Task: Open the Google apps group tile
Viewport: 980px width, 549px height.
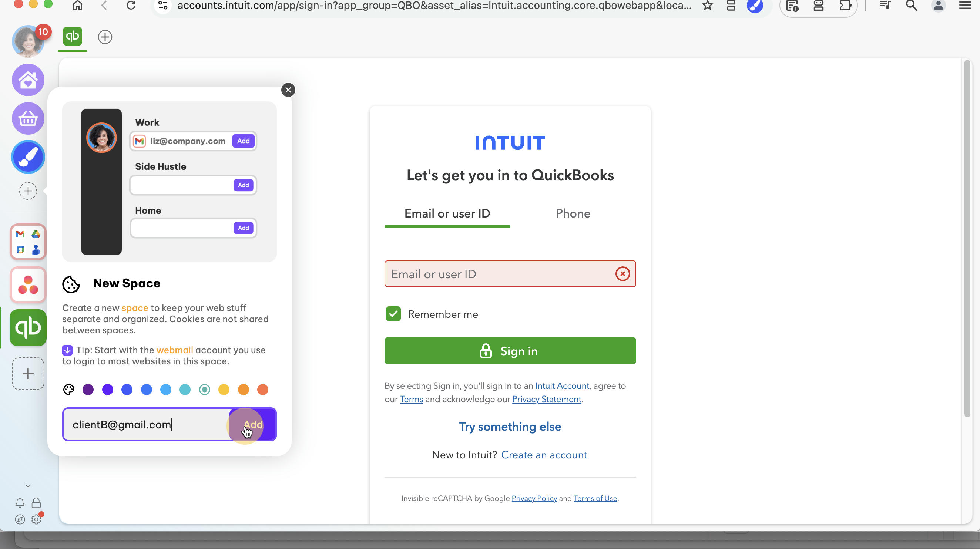Action: (28, 242)
